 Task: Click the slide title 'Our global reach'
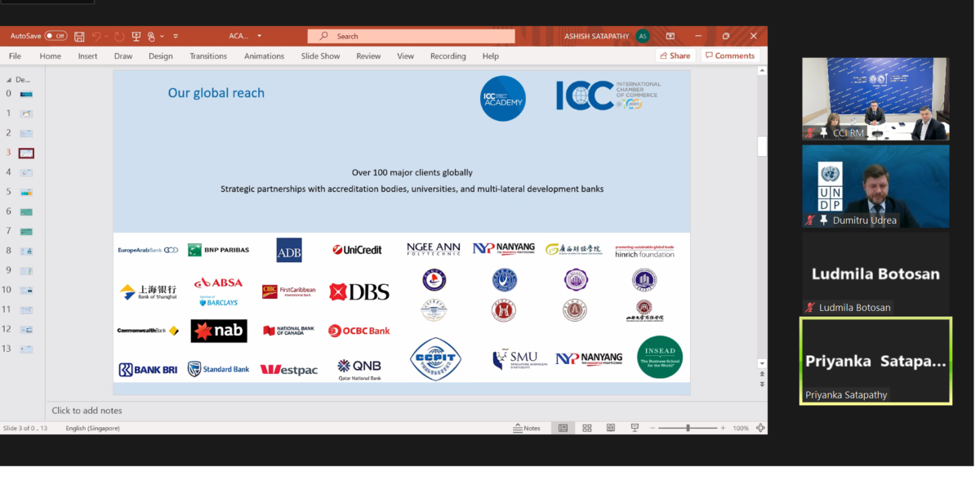216,93
